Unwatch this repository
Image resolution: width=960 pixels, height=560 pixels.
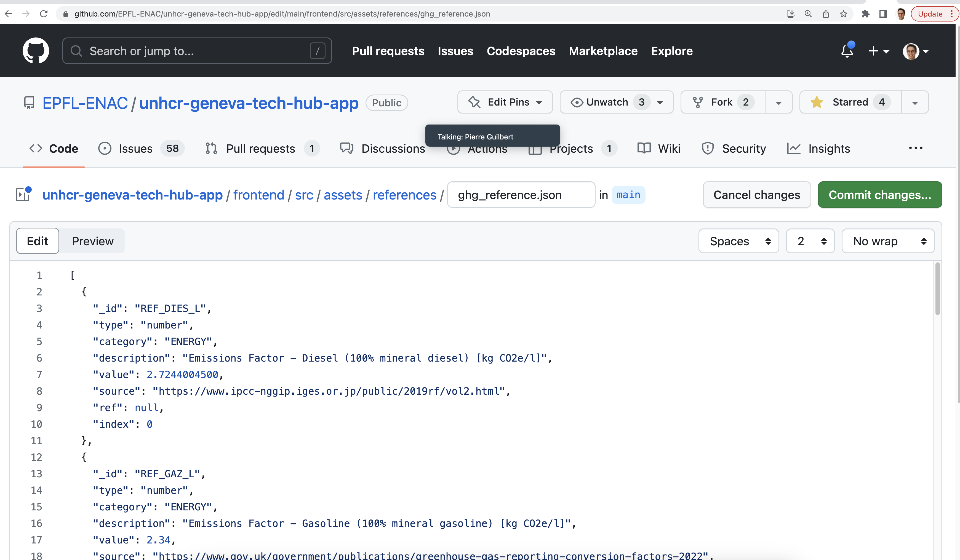tap(606, 102)
